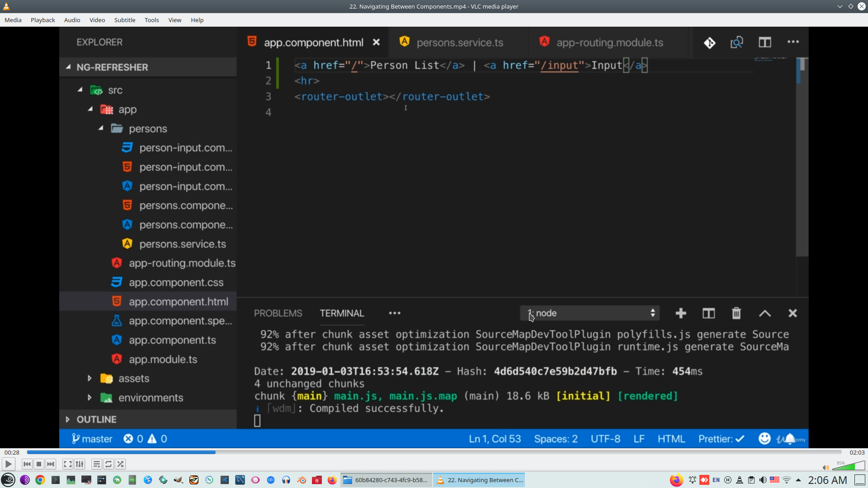Click elapsed time label 00:28
This screenshot has width=868, height=488.
tap(12, 452)
